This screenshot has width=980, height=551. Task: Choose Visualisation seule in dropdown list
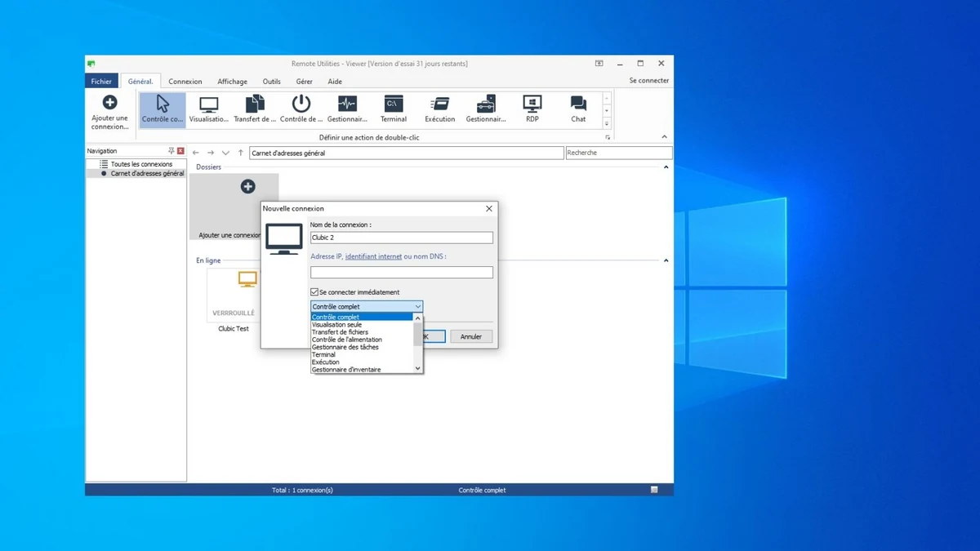(362, 325)
